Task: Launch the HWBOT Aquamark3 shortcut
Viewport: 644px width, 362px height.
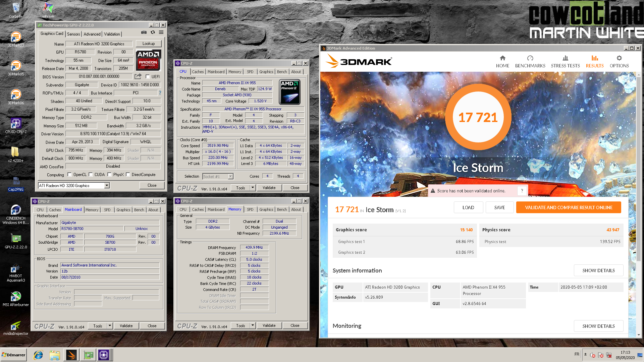Action: (x=16, y=272)
